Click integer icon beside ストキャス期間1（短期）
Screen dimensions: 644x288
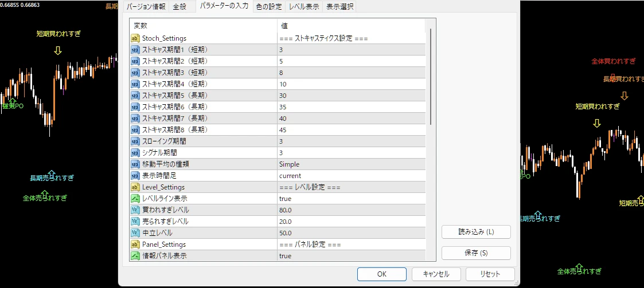click(x=135, y=50)
